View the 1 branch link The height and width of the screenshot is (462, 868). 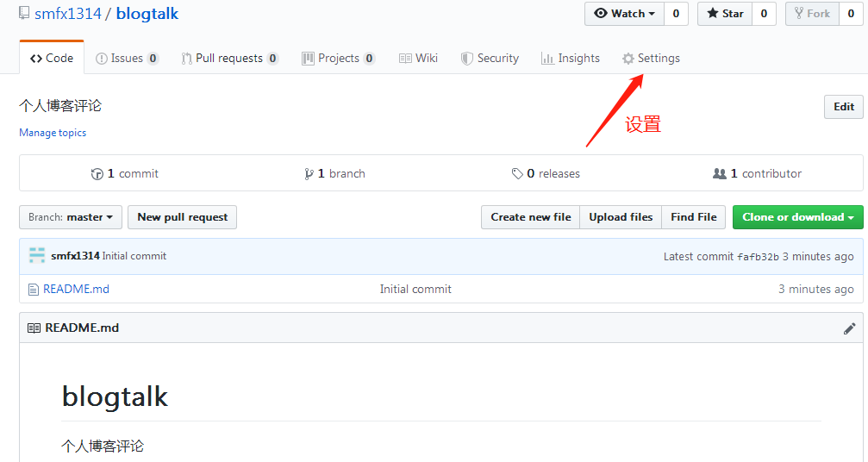pos(334,174)
